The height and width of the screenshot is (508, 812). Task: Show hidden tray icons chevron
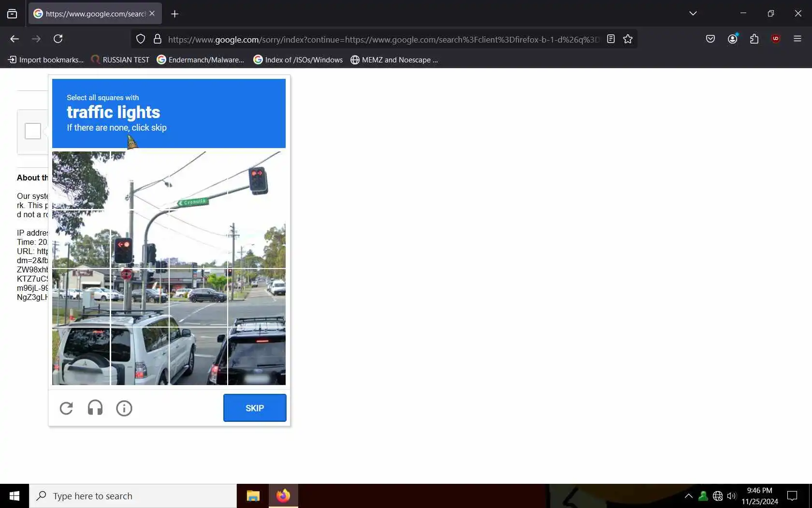click(x=689, y=496)
